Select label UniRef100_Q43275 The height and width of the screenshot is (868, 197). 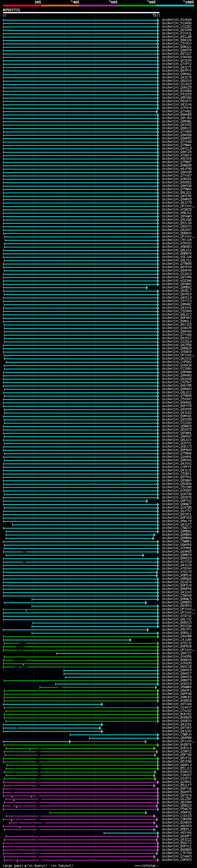[177, 203]
